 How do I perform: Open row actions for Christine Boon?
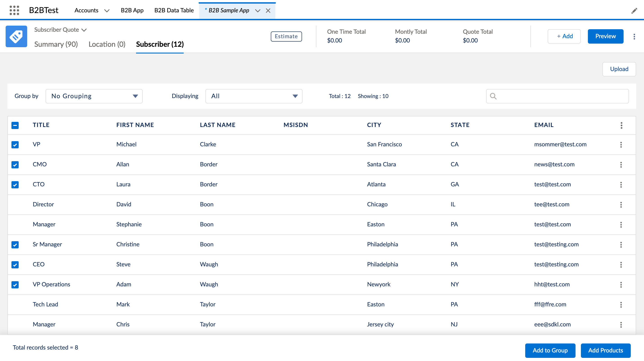pos(621,245)
